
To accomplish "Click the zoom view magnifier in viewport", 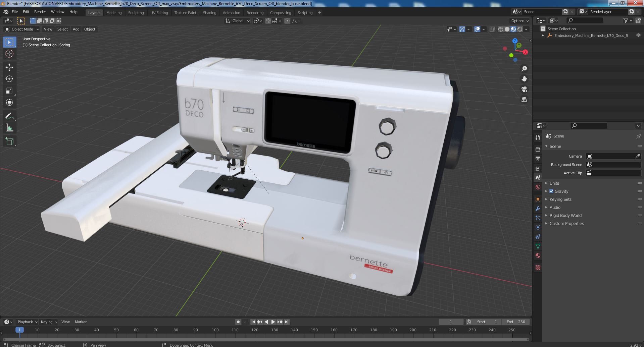I will pos(524,69).
